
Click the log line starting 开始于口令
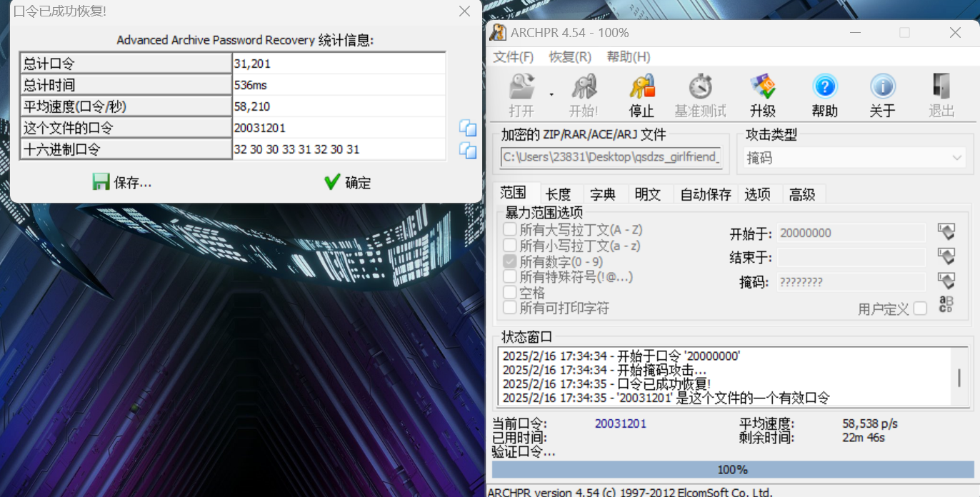621,356
